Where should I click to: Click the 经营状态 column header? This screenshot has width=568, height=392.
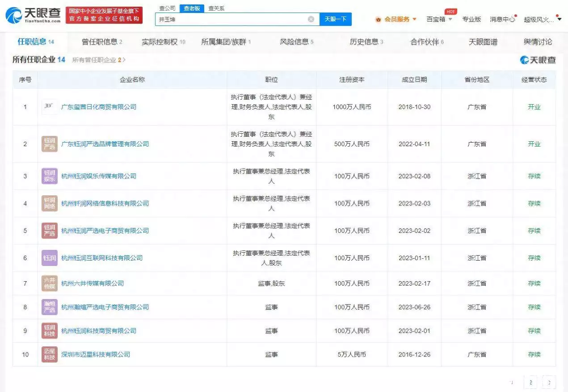[x=534, y=80]
